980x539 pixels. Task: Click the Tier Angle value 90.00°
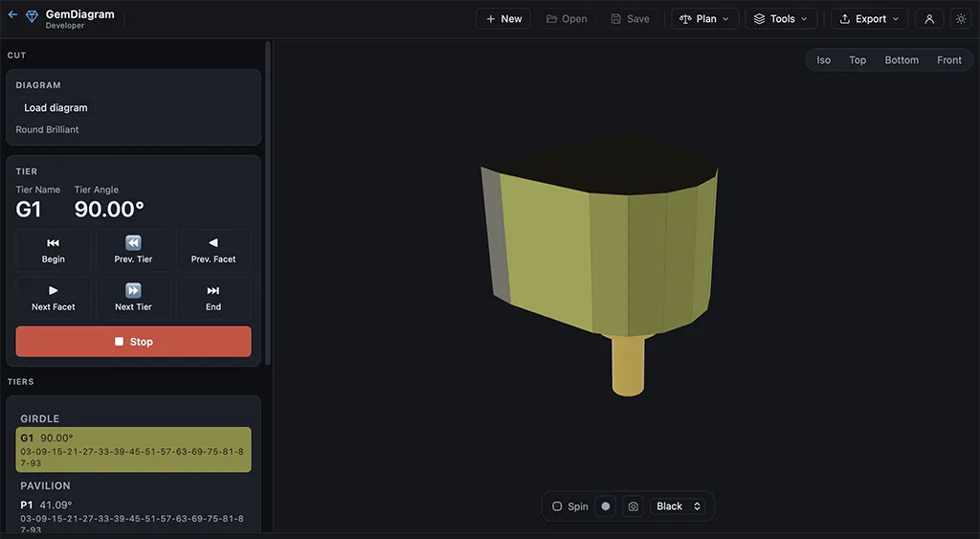point(109,209)
